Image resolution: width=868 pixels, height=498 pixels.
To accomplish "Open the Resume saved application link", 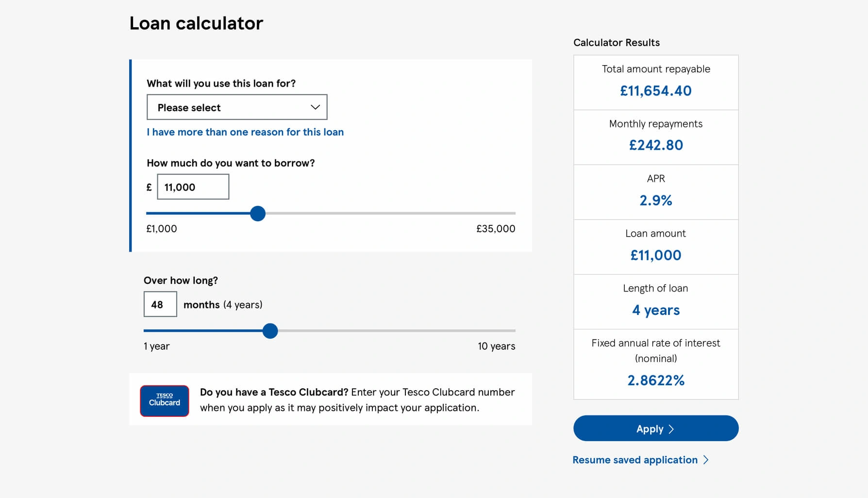I will (635, 460).
